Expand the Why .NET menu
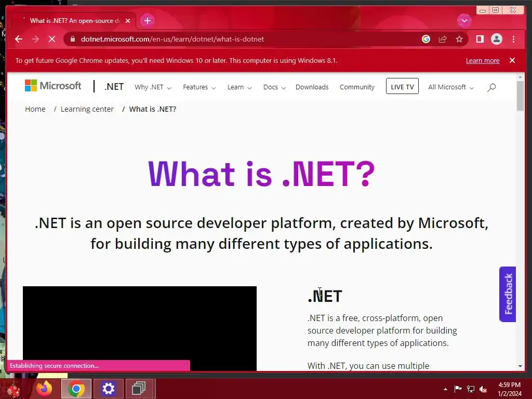Screen dimensions: 532x399 click(153, 87)
